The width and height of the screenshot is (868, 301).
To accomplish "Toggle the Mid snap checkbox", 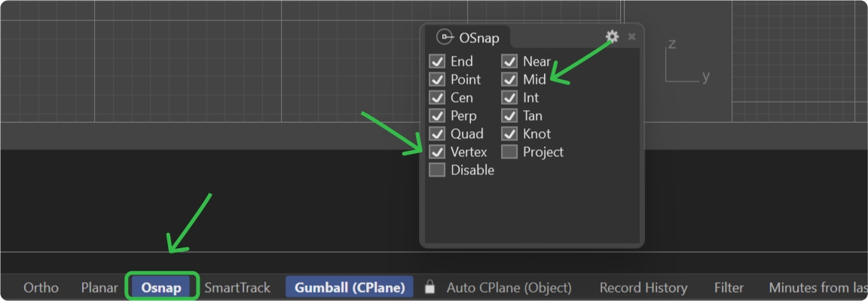I will (x=509, y=79).
